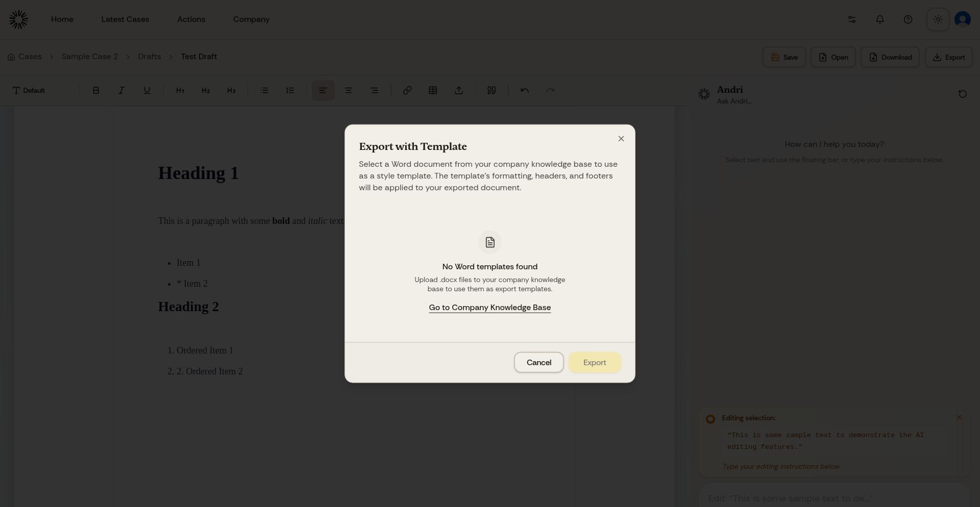
Task: Undo the last edit
Action: (x=524, y=90)
